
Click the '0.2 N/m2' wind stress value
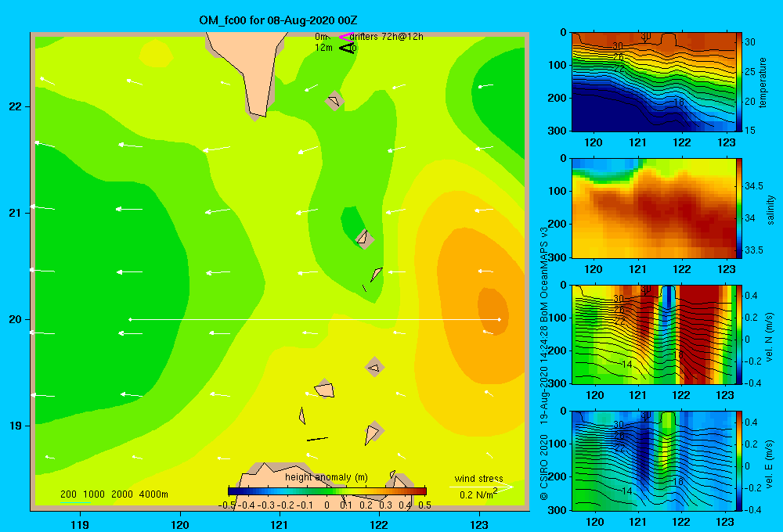click(478, 494)
